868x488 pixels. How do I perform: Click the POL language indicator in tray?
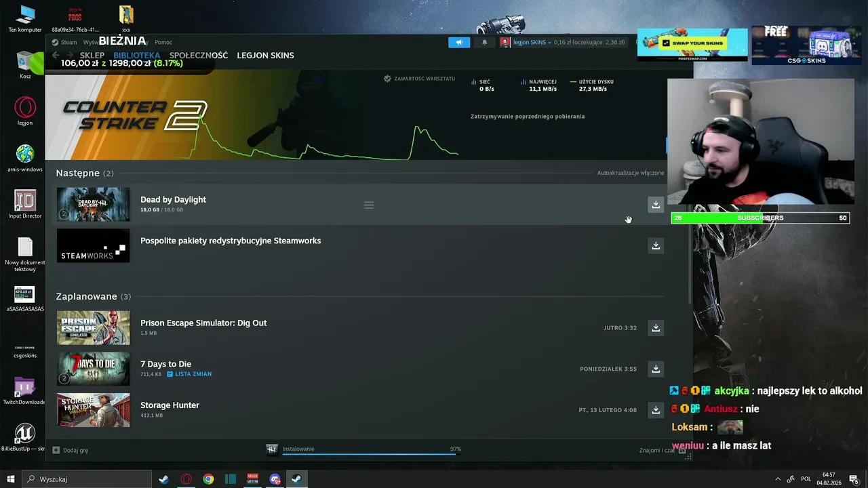pyautogui.click(x=806, y=479)
